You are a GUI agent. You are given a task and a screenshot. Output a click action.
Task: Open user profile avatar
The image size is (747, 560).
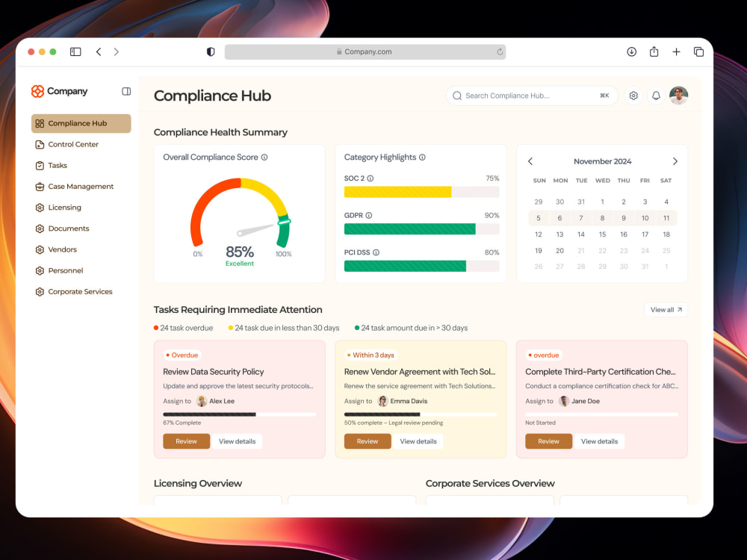pos(678,96)
